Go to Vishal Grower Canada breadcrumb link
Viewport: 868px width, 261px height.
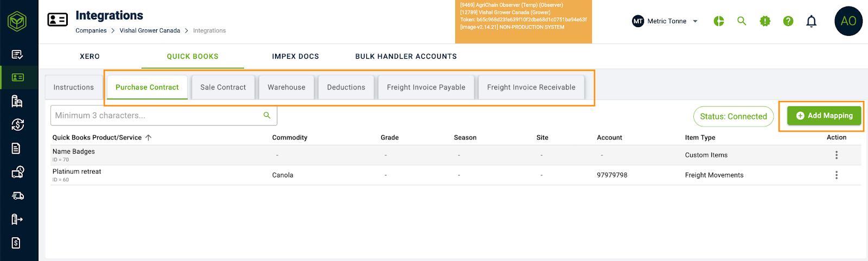pyautogui.click(x=150, y=31)
